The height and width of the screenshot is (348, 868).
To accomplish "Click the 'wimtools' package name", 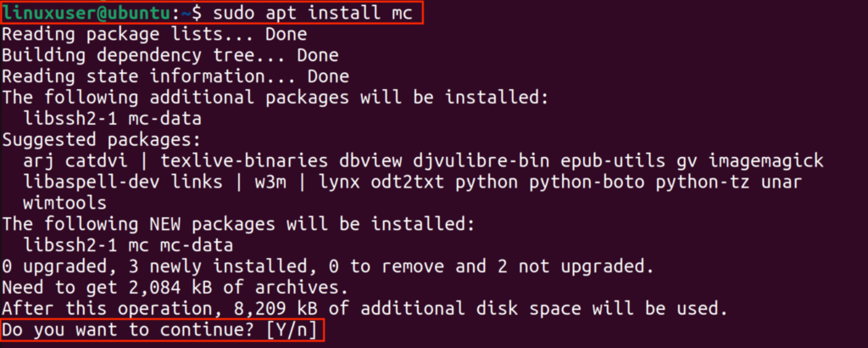I will pyautogui.click(x=66, y=204).
